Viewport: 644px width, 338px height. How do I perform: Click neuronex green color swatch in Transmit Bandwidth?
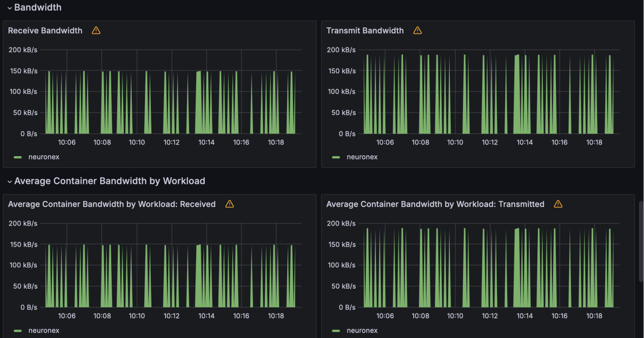click(336, 157)
